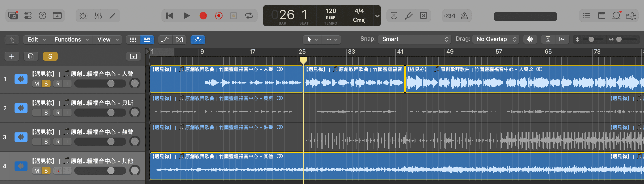The image size is (644, 184).
Task: Toggle horizontal auto zoom
Action: [562, 39]
